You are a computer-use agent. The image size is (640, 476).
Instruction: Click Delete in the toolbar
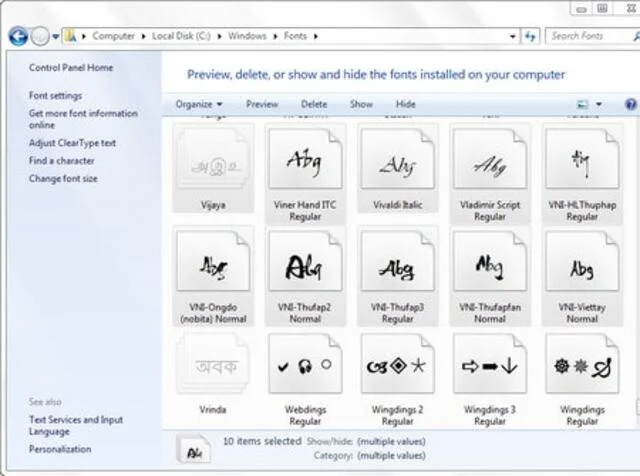[314, 104]
